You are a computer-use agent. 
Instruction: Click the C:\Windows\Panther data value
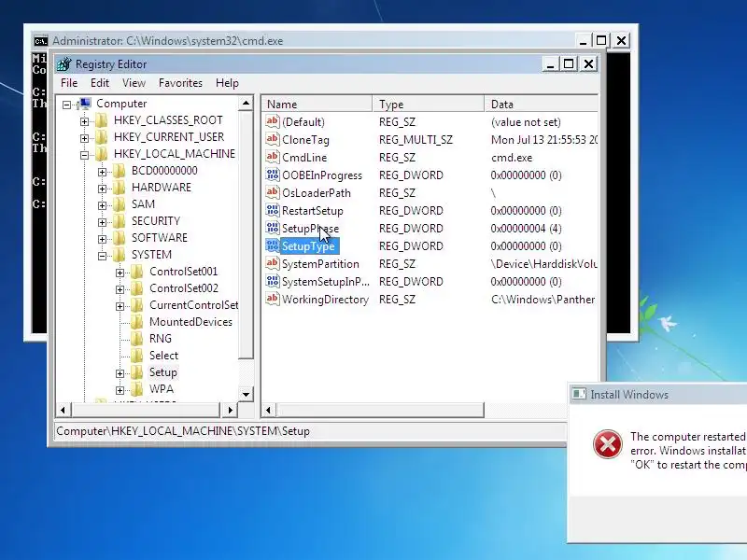point(543,299)
